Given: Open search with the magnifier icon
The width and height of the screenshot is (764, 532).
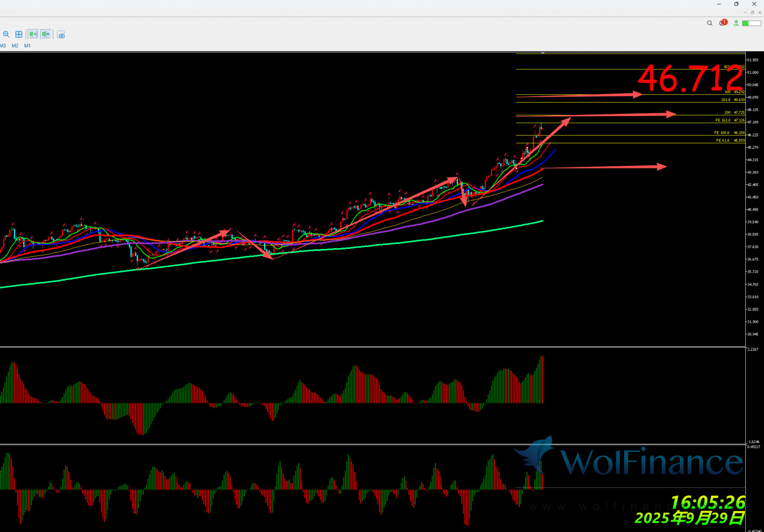Looking at the screenshot, I should point(710,23).
